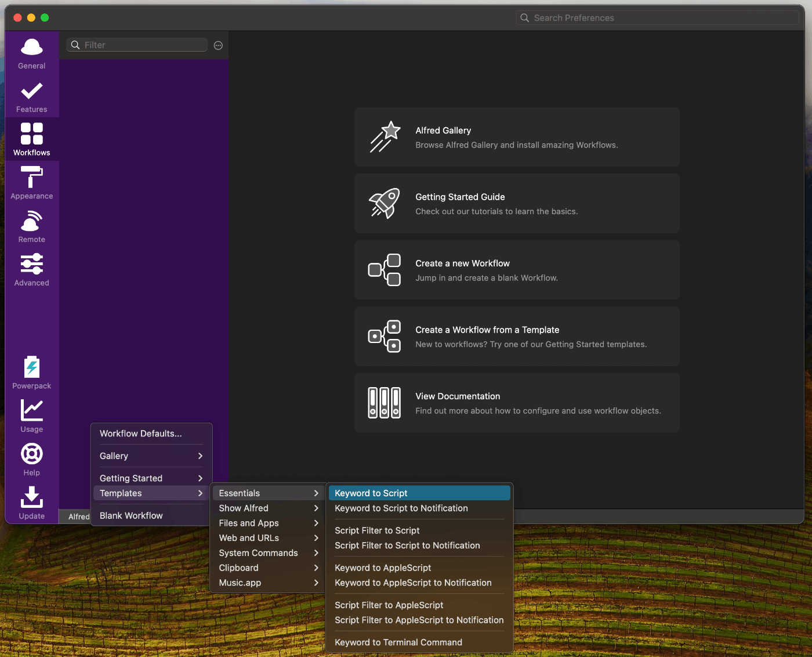This screenshot has height=657, width=812.
Task: Expand the Music.app submenu chevron
Action: [316, 583]
